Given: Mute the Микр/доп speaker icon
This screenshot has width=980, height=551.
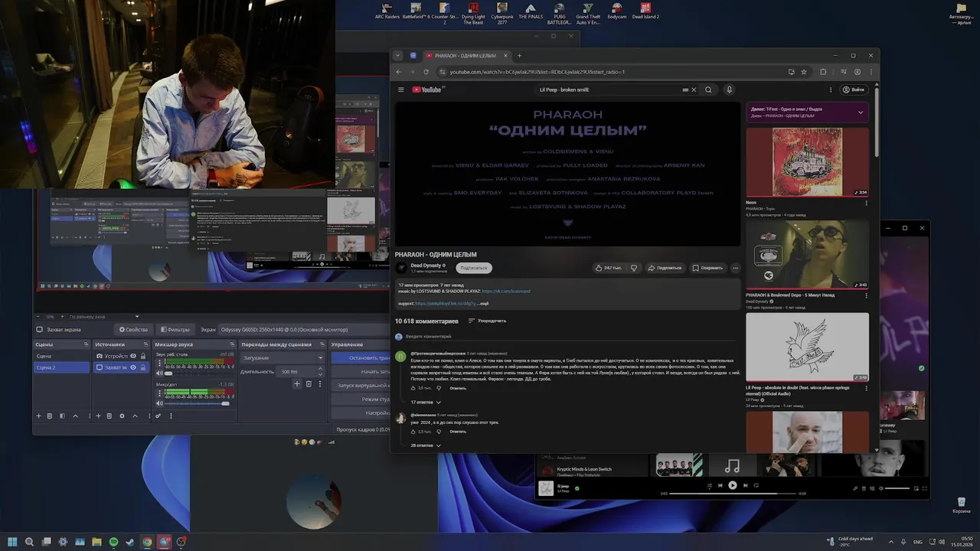Looking at the screenshot, I should [x=159, y=403].
